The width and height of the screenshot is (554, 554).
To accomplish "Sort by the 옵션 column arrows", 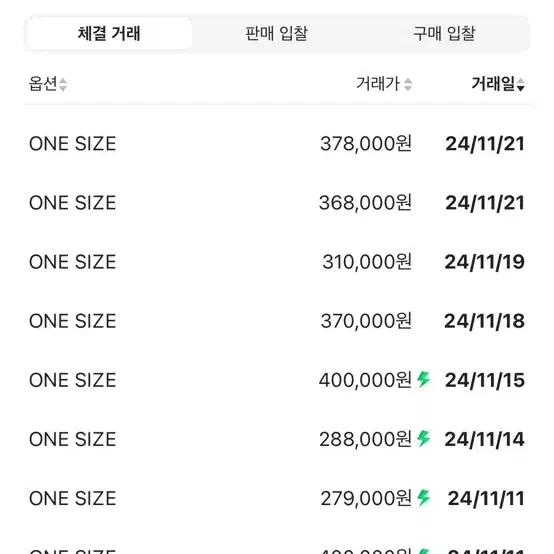I will click(63, 84).
